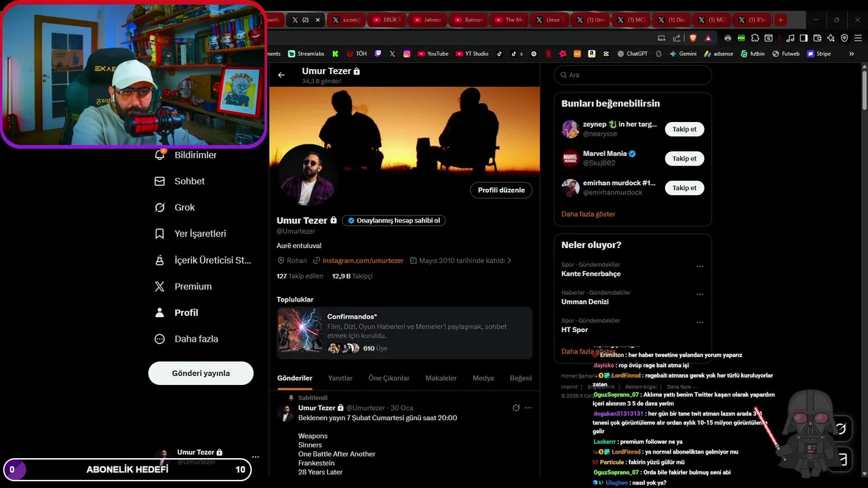Open Instagram bookmark icon in bookmarks bar
Viewport: 868px width, 488px height.
407,54
